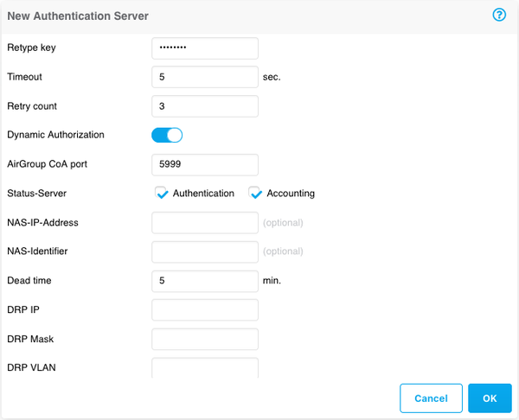
Task: Select the Retry count field
Action: tap(205, 106)
